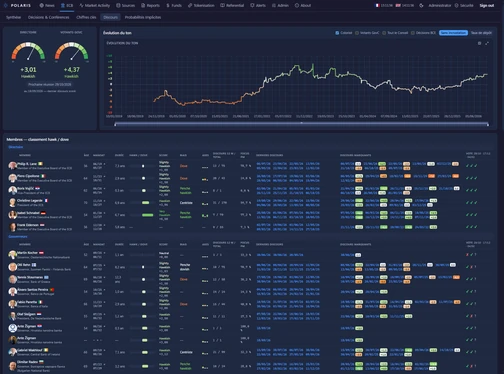Click the +3,01 Directoire score value
This screenshot has width=504, height=374.
point(28,70)
